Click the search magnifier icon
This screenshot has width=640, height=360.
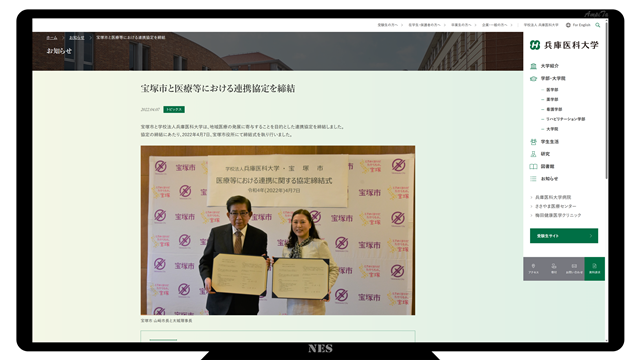coord(598,25)
